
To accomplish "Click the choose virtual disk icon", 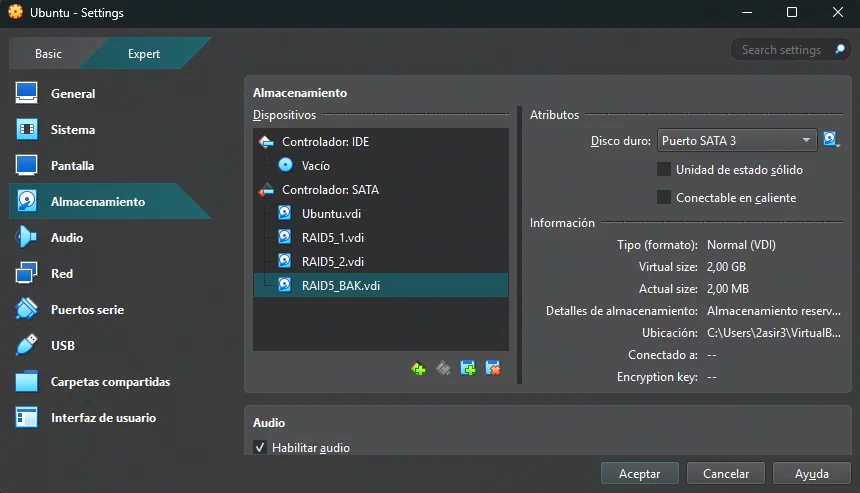I will click(x=831, y=140).
